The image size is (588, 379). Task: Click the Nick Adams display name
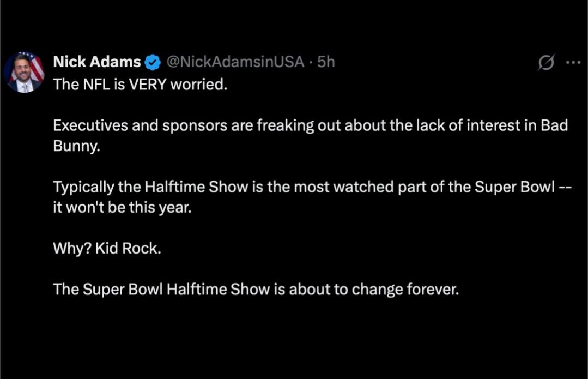pos(97,62)
